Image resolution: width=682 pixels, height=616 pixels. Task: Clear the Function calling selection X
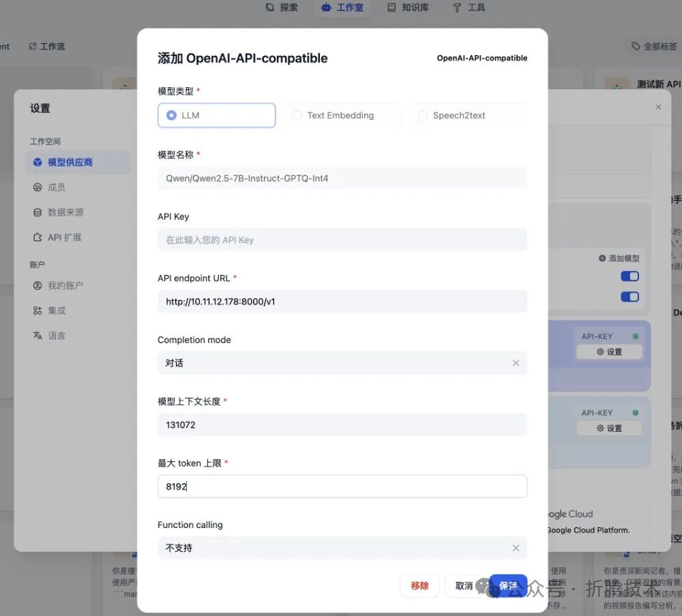click(x=516, y=548)
